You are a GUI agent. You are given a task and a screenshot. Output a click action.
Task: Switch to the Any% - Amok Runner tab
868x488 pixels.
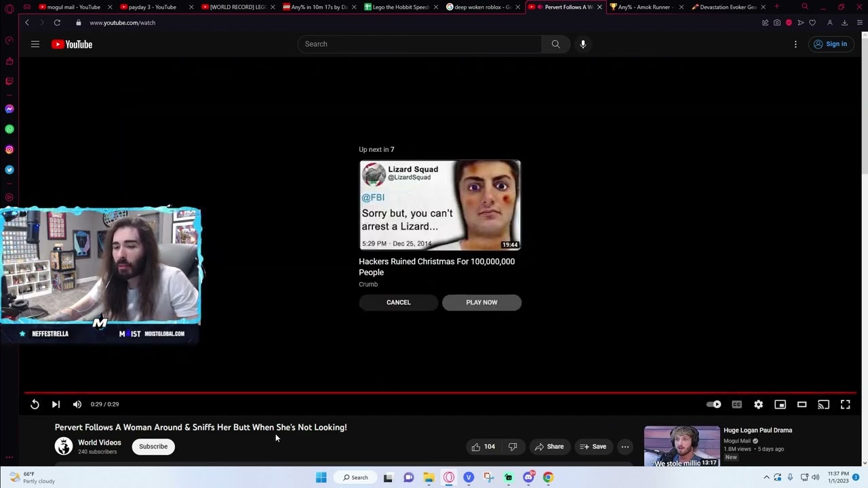[x=643, y=7]
